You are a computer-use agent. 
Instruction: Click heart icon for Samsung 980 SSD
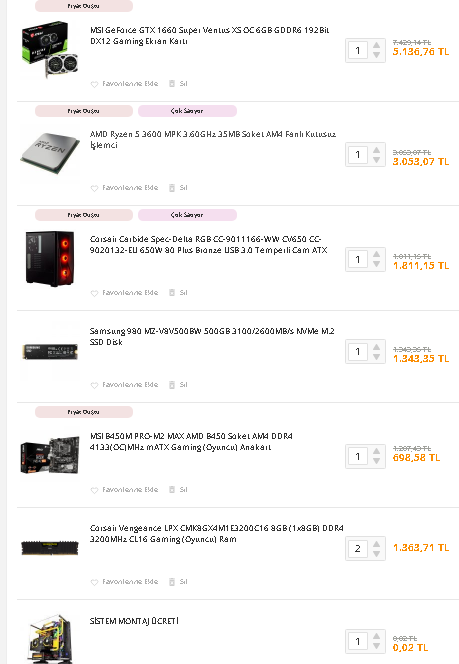[x=94, y=385]
